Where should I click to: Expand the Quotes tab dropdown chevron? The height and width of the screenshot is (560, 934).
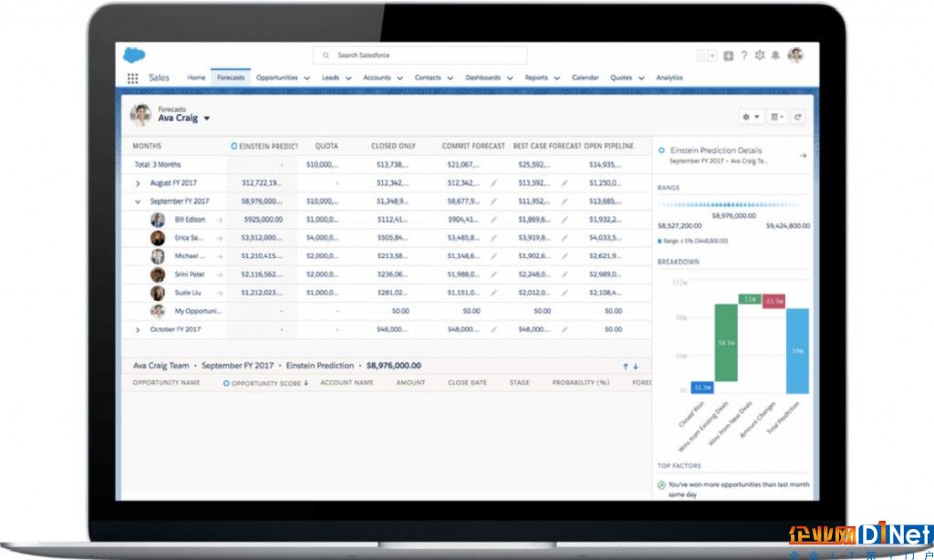[641, 78]
